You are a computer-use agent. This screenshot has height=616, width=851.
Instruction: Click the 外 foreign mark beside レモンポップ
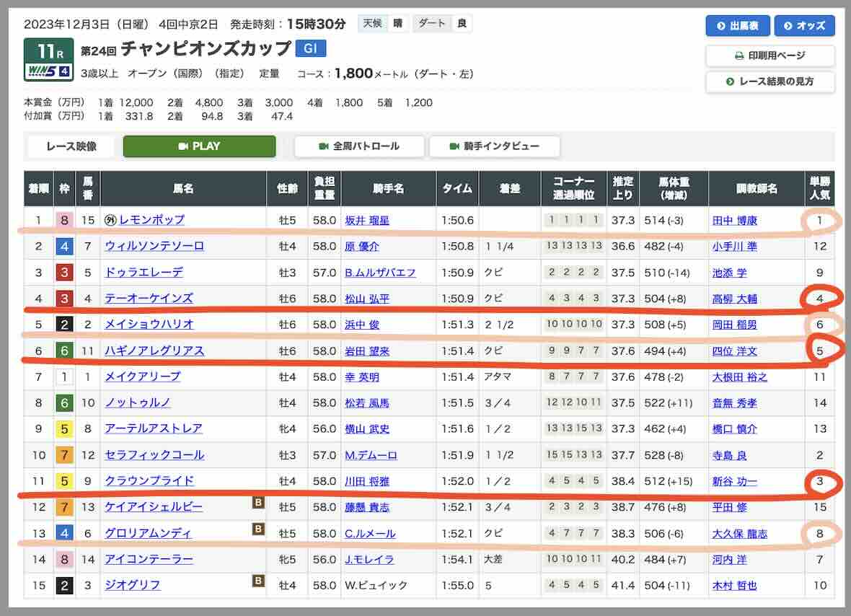[x=111, y=220]
